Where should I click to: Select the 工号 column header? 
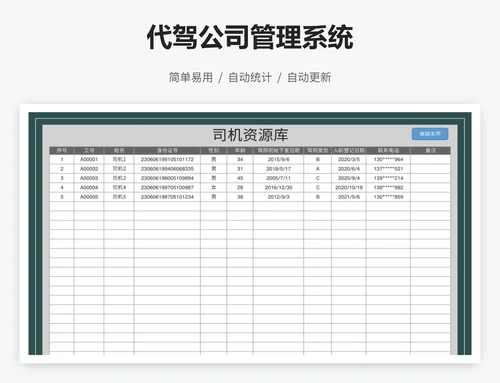[x=89, y=151]
